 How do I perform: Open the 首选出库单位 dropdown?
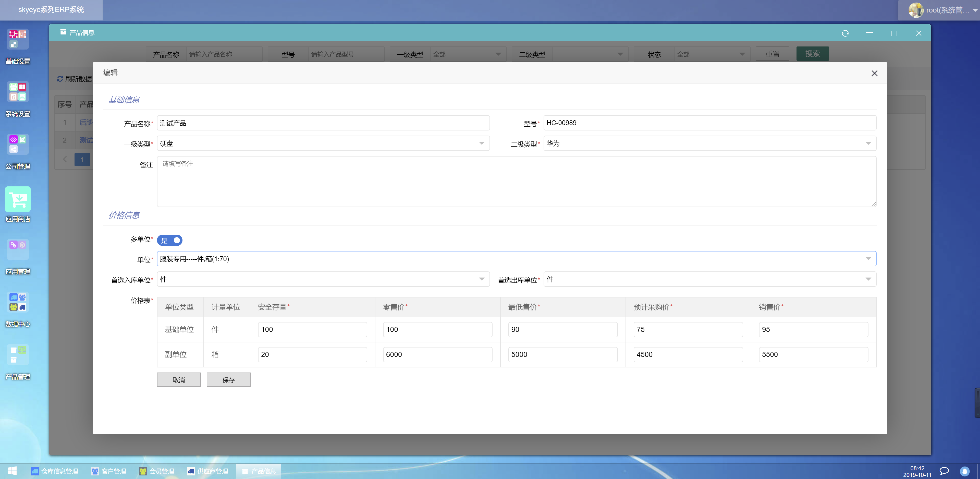click(709, 280)
